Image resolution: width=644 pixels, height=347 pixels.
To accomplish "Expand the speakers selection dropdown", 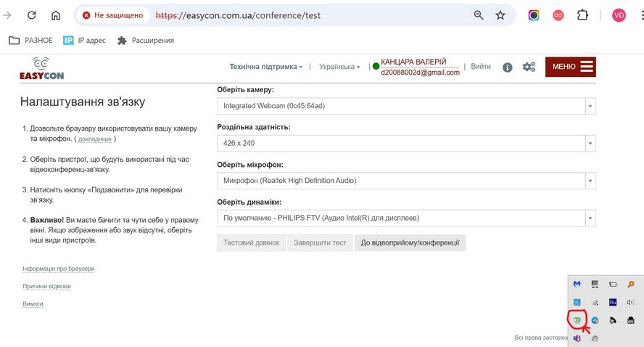I will click(406, 218).
